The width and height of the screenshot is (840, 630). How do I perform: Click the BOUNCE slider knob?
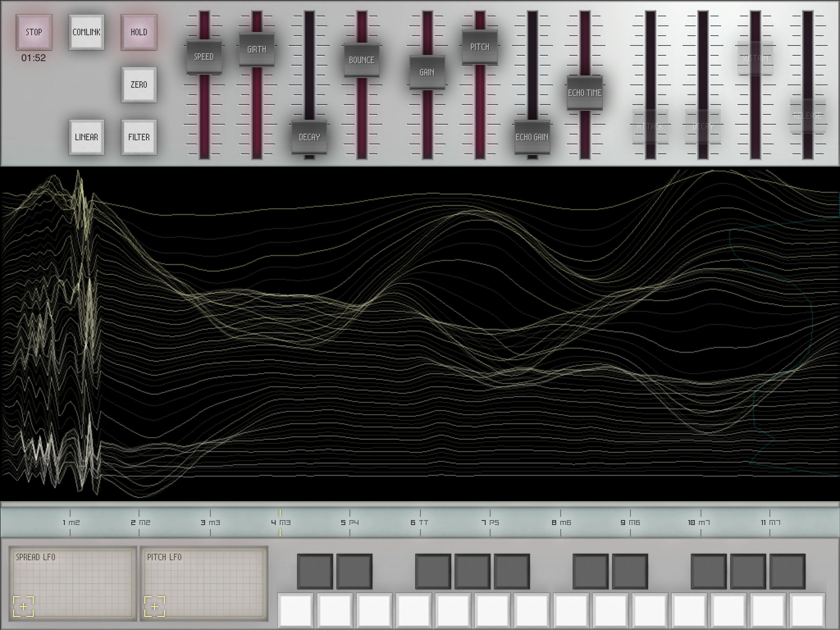click(361, 60)
